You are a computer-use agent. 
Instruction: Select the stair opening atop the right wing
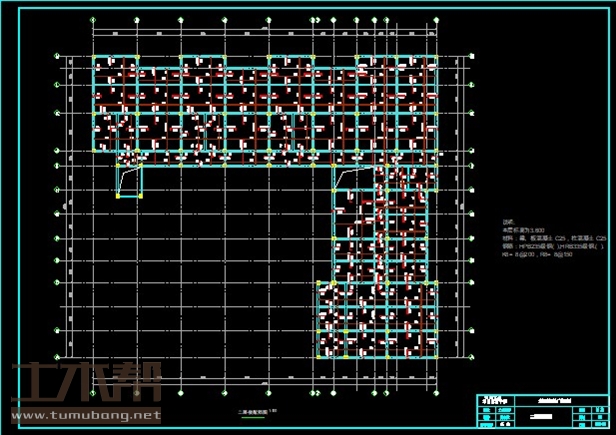click(349, 178)
